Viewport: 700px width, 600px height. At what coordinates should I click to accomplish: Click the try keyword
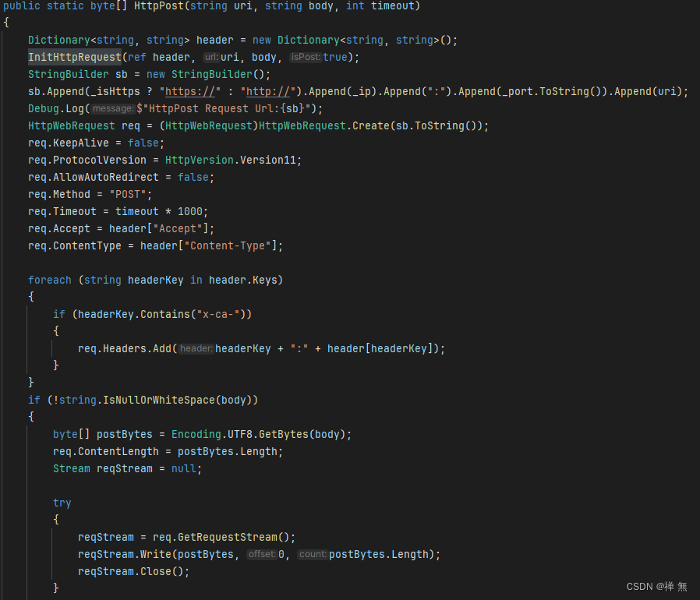[62, 503]
